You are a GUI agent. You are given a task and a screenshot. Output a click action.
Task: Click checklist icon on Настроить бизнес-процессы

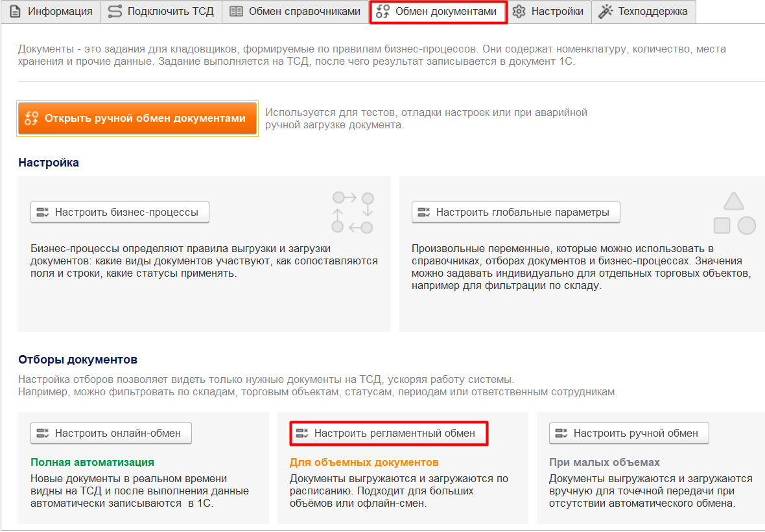tap(43, 212)
